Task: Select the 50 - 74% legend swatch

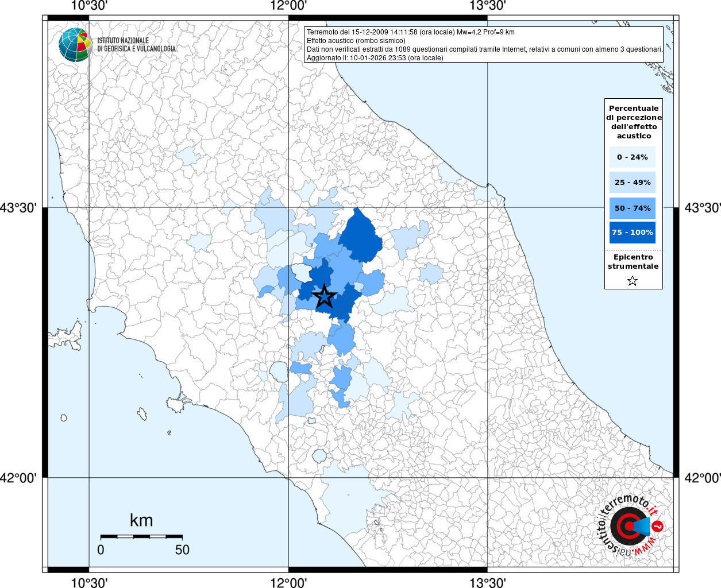Action: pyautogui.click(x=632, y=208)
